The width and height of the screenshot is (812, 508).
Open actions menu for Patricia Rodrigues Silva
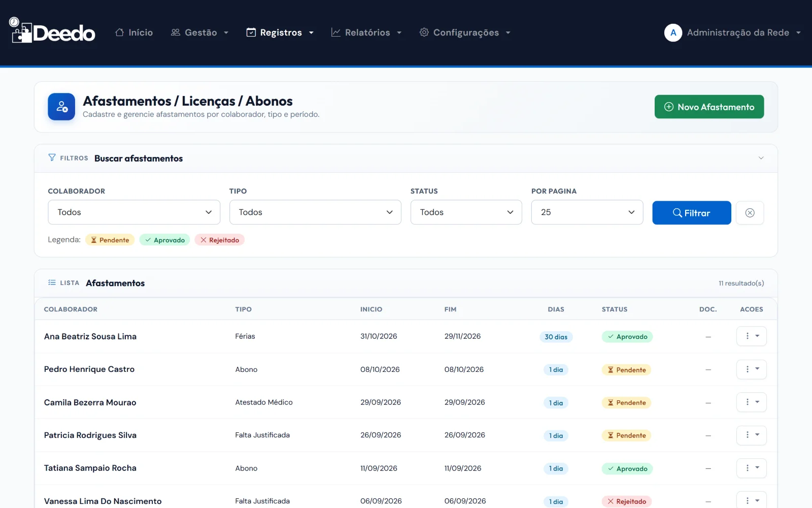(x=752, y=435)
